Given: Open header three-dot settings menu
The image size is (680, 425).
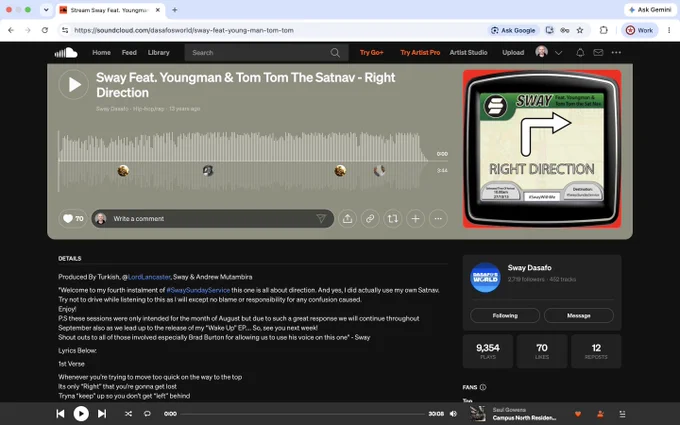Looking at the screenshot, I should [616, 52].
